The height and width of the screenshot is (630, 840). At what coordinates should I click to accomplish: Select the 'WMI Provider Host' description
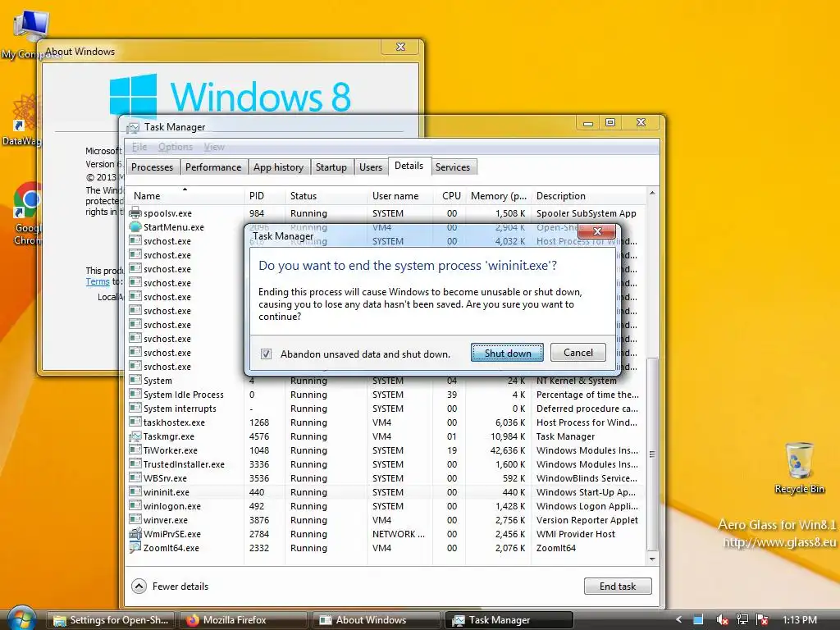[x=576, y=534]
